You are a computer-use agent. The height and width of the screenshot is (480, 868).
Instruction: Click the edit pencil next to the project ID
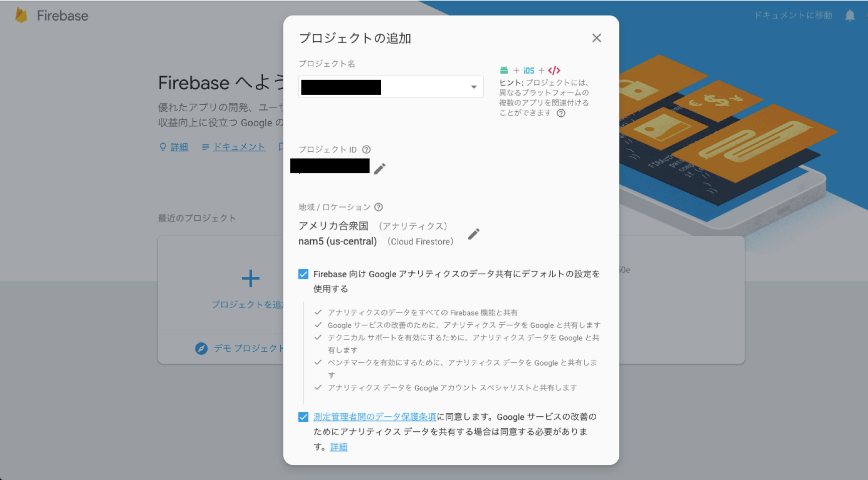click(x=379, y=169)
